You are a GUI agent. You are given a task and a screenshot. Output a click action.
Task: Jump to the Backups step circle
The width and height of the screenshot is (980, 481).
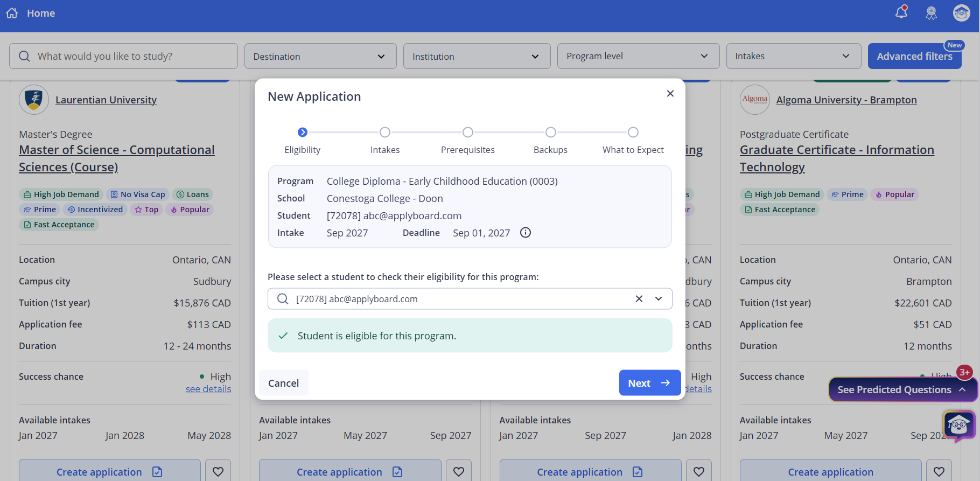[550, 133]
